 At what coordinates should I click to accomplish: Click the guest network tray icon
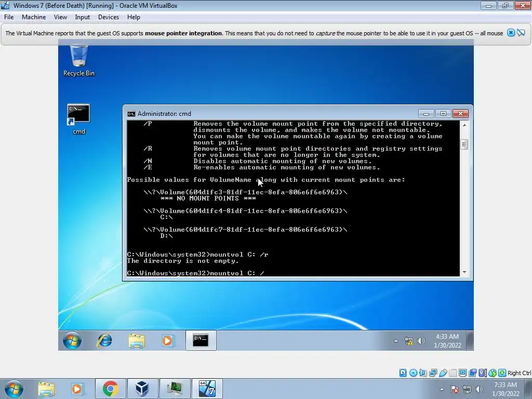(x=409, y=341)
